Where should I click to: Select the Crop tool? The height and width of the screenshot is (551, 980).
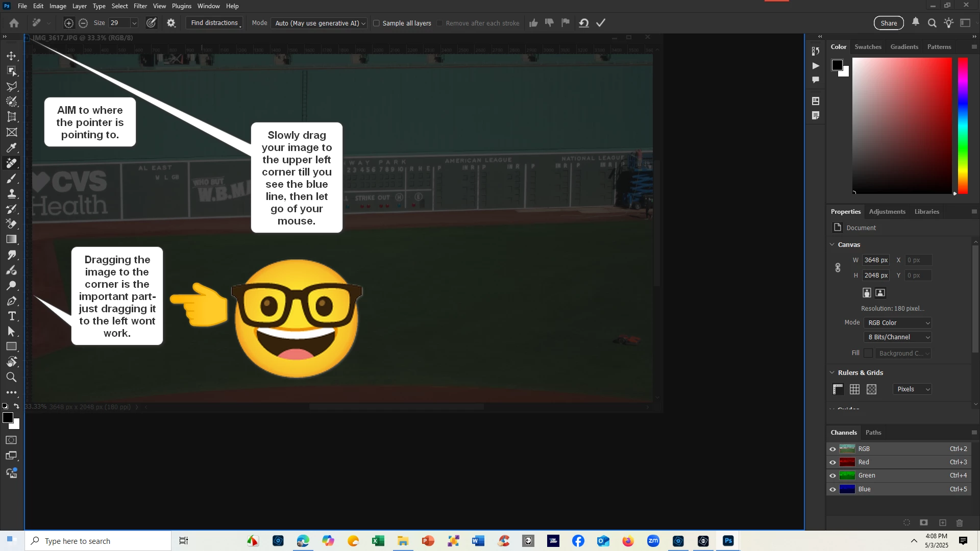click(12, 117)
